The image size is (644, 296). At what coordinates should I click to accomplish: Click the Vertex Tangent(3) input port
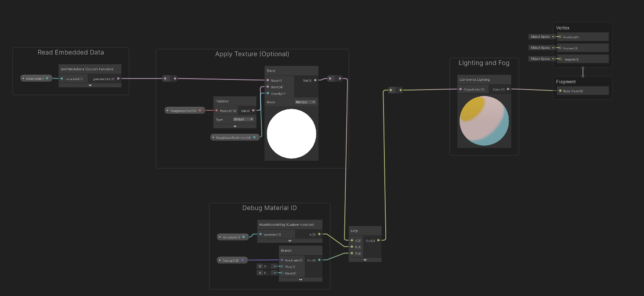tap(560, 59)
